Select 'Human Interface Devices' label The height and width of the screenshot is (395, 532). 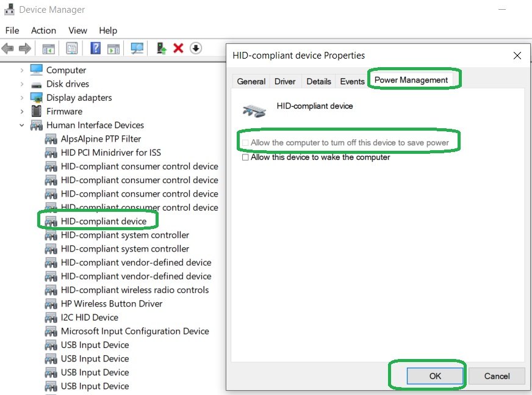point(95,125)
